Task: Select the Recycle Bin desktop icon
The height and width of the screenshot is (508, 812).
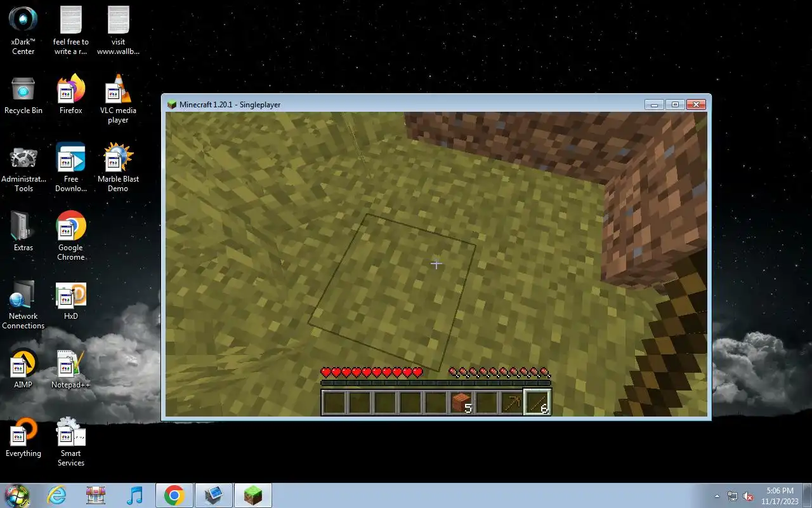Action: click(x=23, y=96)
